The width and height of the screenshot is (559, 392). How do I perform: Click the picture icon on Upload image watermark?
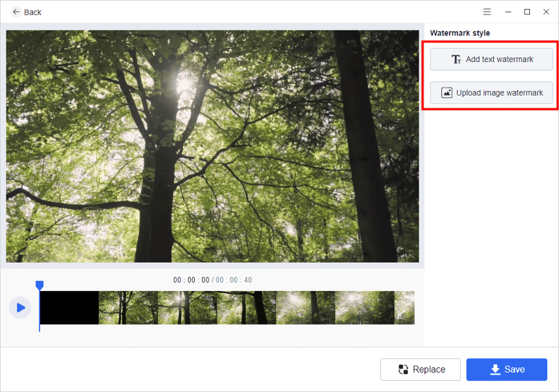click(x=446, y=93)
